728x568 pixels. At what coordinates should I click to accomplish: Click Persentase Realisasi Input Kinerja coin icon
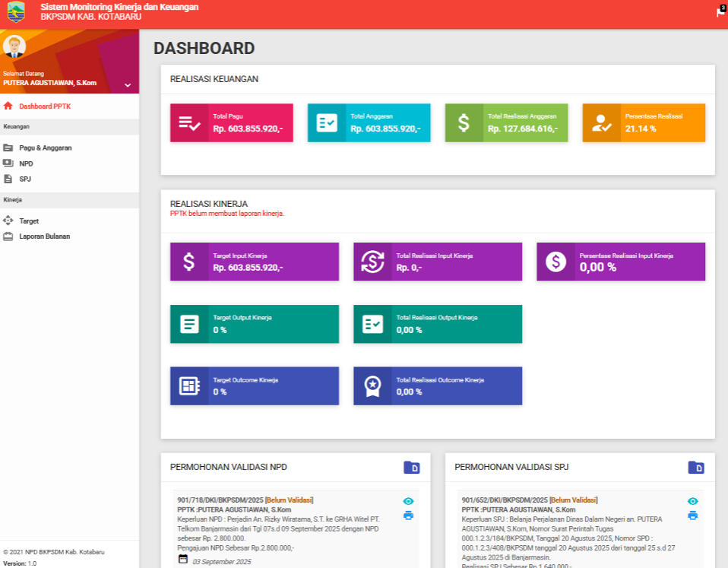pos(555,262)
